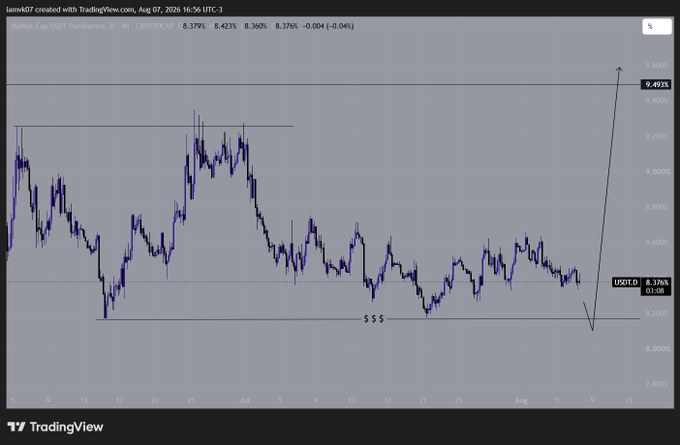Click the 8.376% current price label
This screenshot has width=680, height=445.
click(656, 282)
